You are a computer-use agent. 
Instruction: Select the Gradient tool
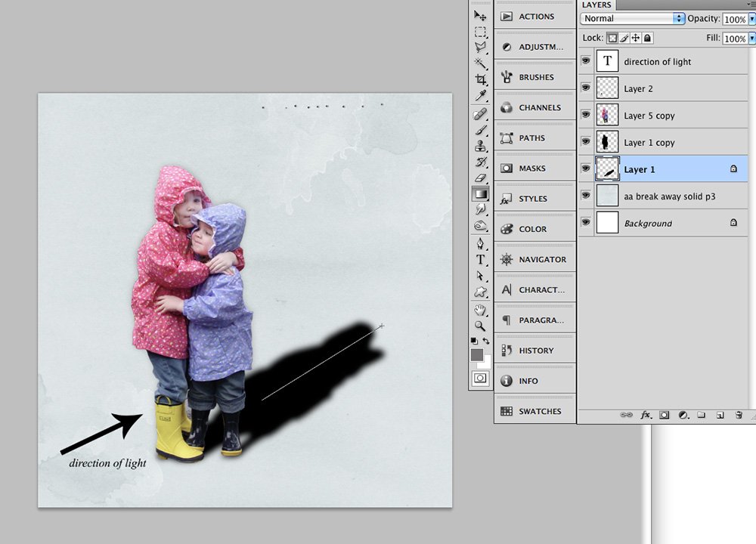point(480,193)
